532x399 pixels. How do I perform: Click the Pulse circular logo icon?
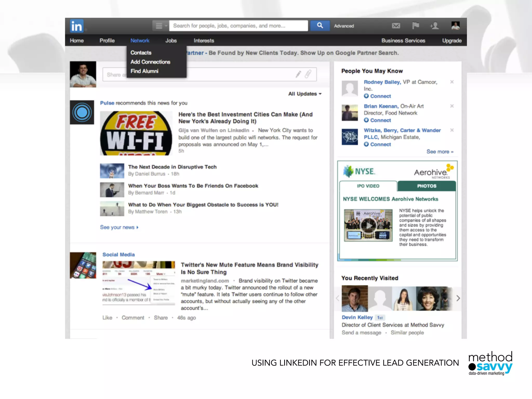[x=82, y=112]
